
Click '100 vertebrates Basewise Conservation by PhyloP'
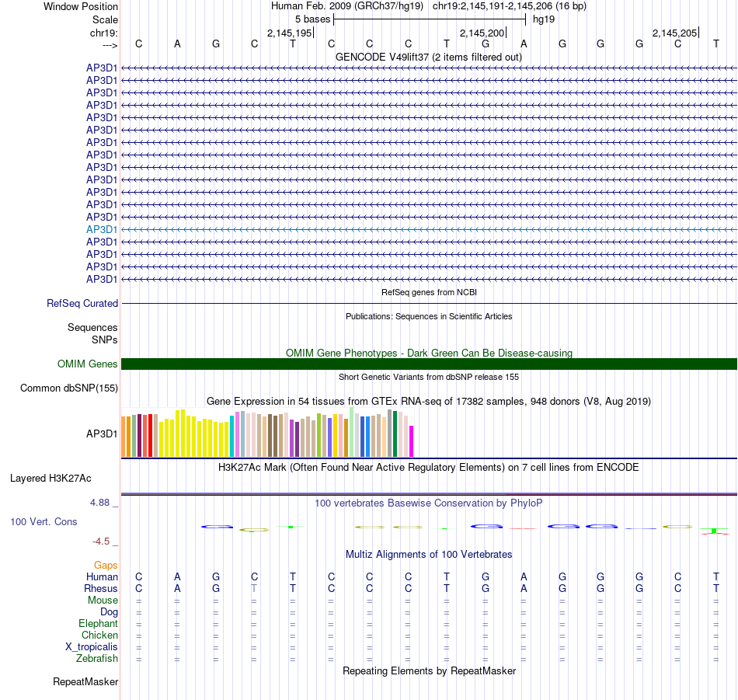pyautogui.click(x=429, y=503)
